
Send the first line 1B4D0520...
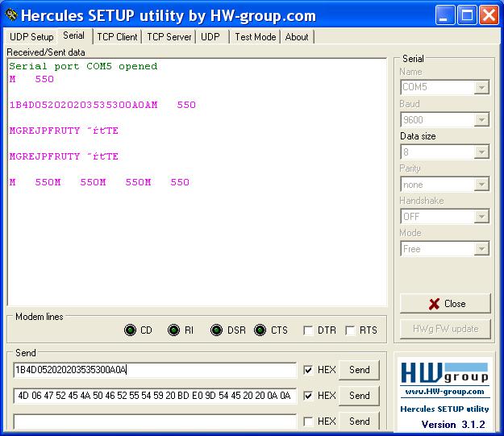point(359,370)
